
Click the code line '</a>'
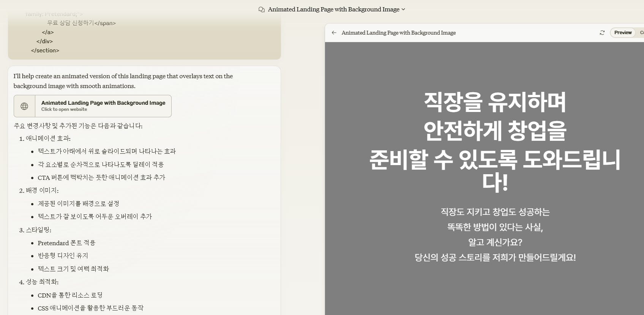click(48, 32)
